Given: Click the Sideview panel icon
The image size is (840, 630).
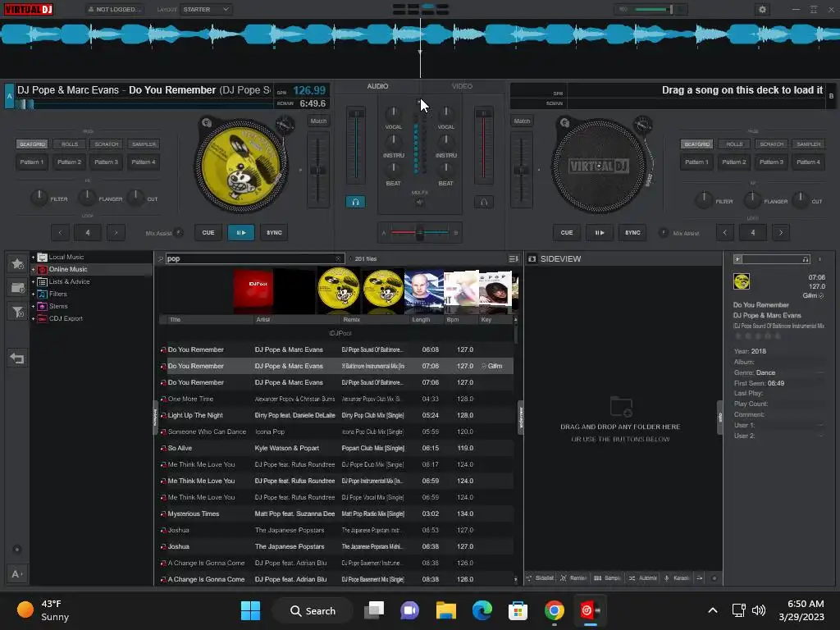Looking at the screenshot, I should click(x=532, y=258).
